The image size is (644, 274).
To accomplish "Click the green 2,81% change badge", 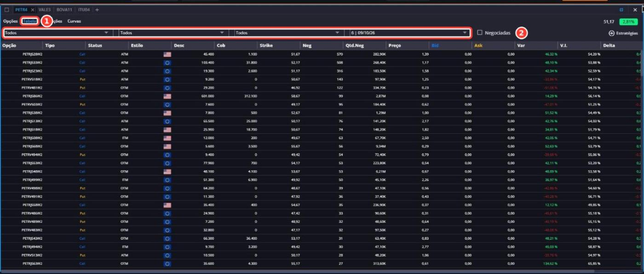I will pyautogui.click(x=628, y=22).
